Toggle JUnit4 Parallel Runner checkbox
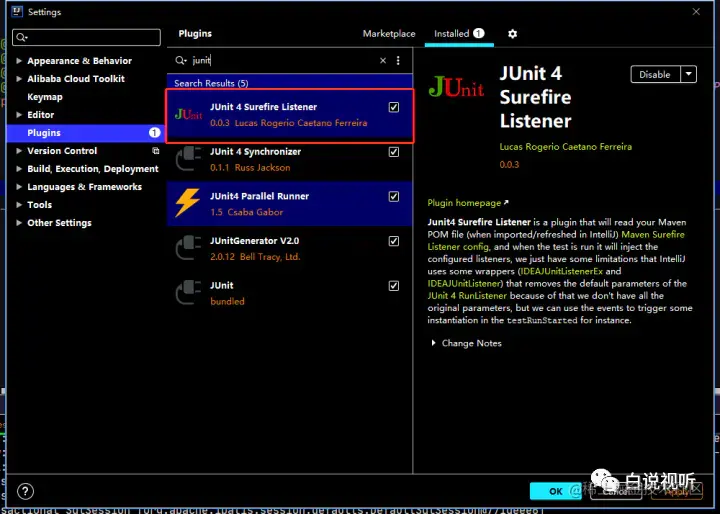Screen dimensions: 720x514 (394, 196)
